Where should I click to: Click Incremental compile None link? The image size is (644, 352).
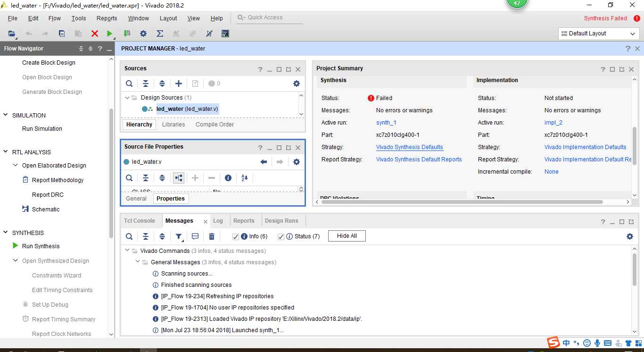coord(552,172)
